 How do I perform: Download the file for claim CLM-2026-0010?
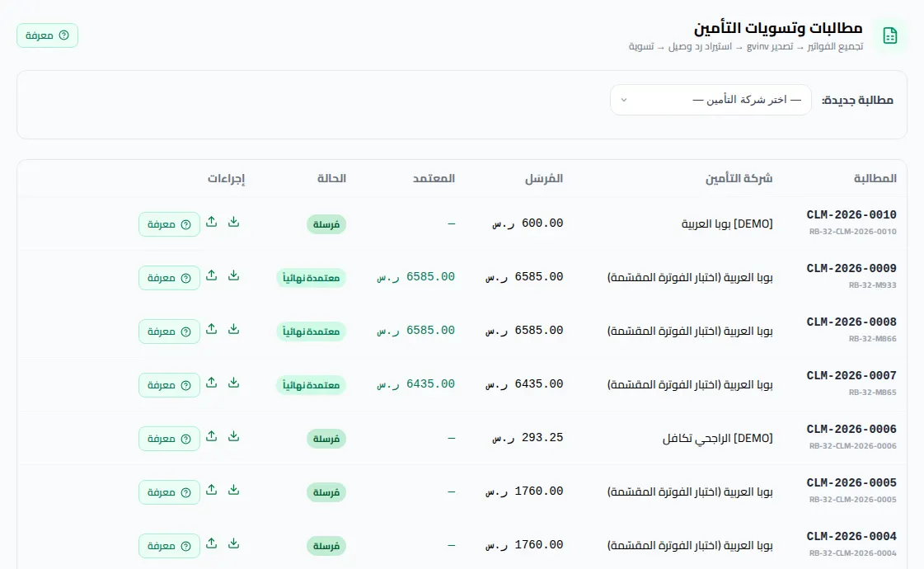234,223
